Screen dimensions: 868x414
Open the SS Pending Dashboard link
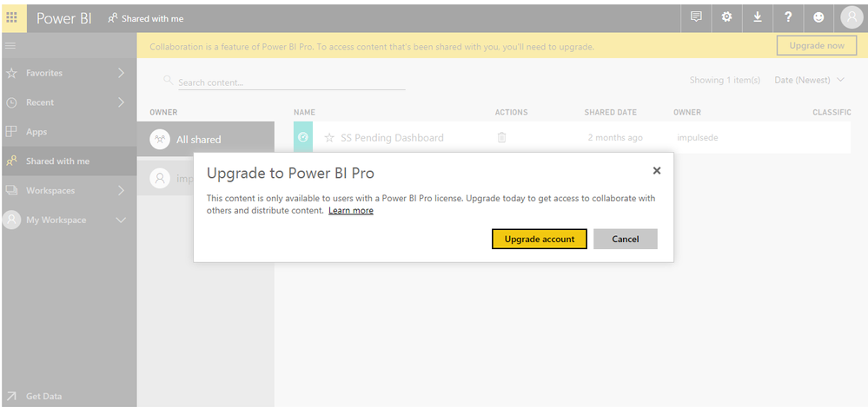(392, 138)
